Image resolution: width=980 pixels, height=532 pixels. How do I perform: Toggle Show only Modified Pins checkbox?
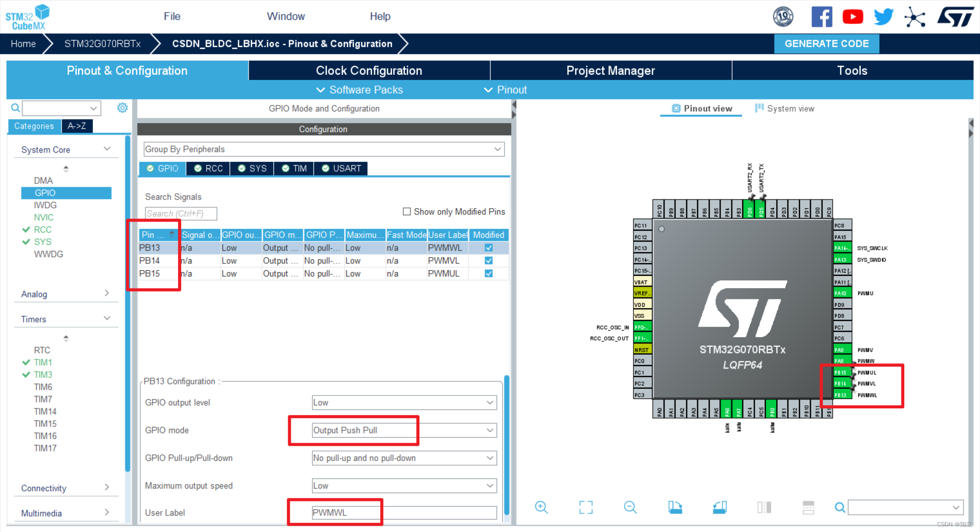coord(406,211)
